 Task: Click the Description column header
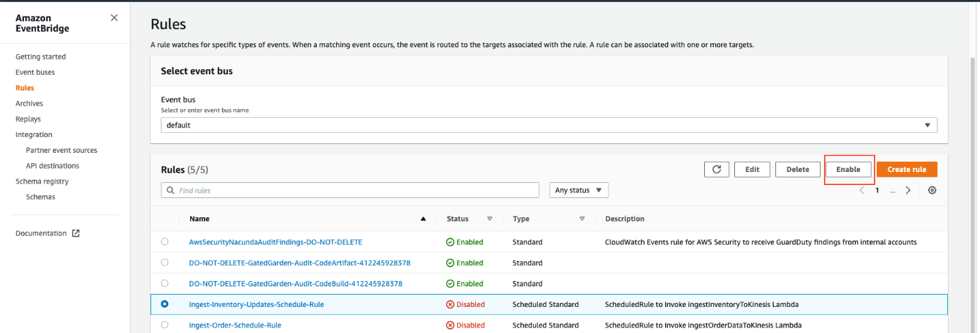[625, 219]
